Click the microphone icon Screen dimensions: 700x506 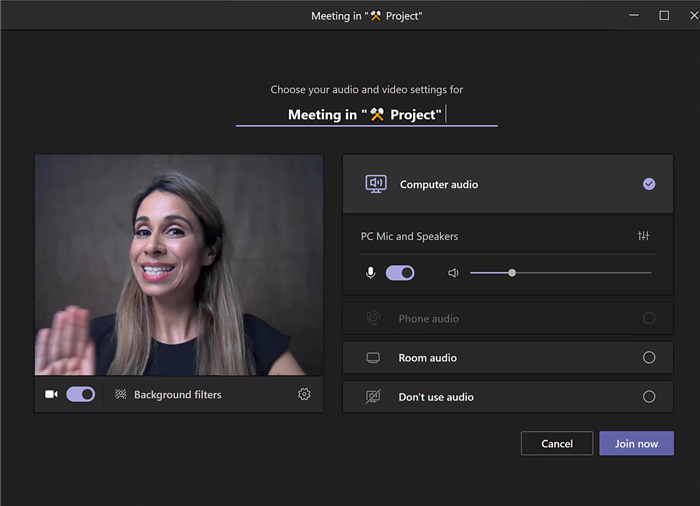click(370, 272)
